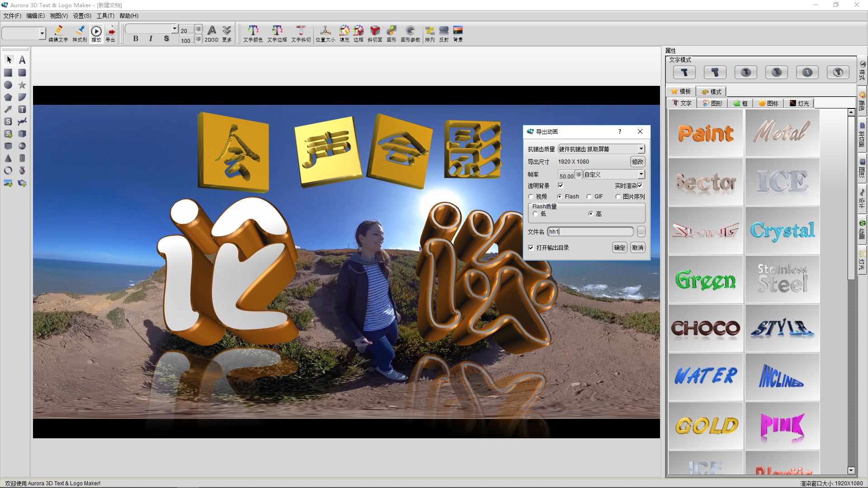The width and height of the screenshot is (868, 488).
Task: Open 帮助(H) menu
Action: point(129,16)
